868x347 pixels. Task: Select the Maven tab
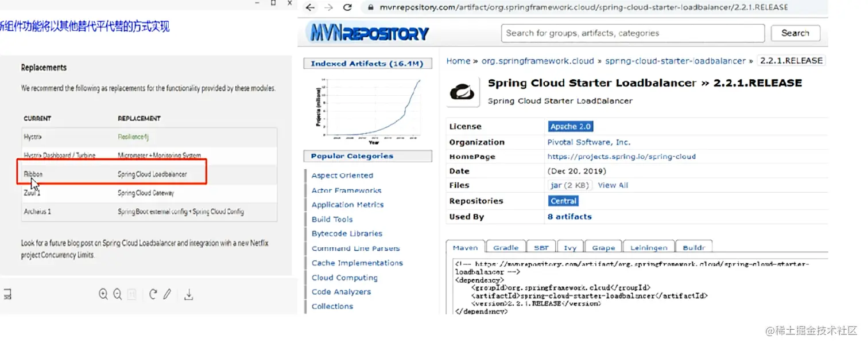click(x=465, y=248)
